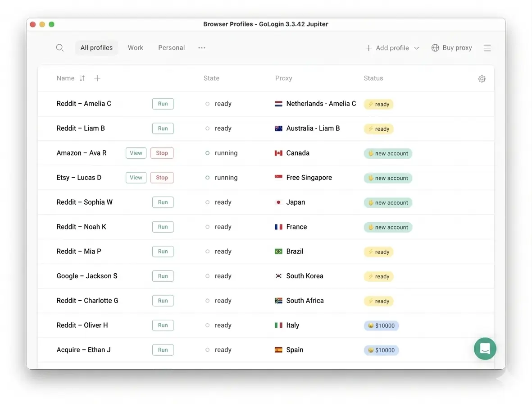Open the hamburger menu icon
Viewport: 532px width, 404px height.
click(x=487, y=48)
